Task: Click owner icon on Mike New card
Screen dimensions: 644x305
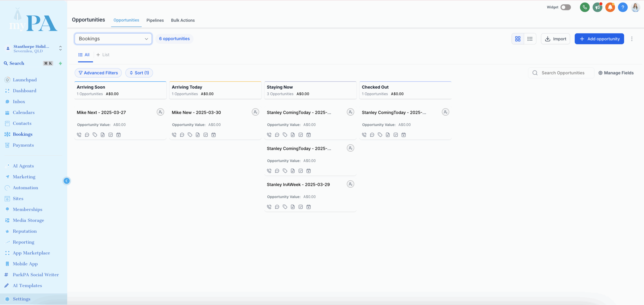Action: [x=255, y=112]
